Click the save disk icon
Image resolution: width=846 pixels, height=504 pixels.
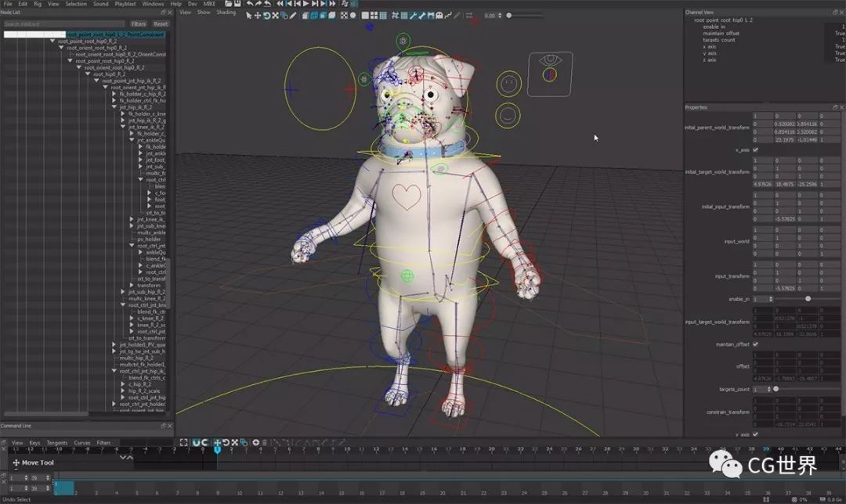point(237,4)
